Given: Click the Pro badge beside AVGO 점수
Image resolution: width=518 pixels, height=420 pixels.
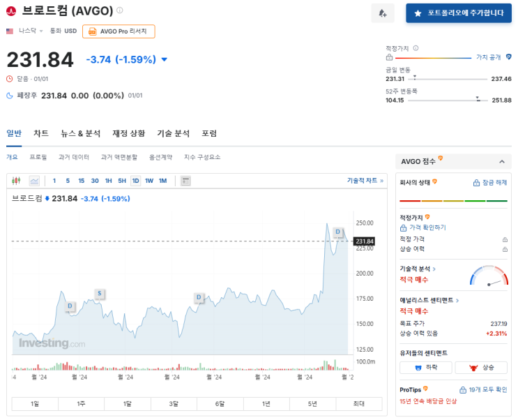Looking at the screenshot, I should coord(441,158).
